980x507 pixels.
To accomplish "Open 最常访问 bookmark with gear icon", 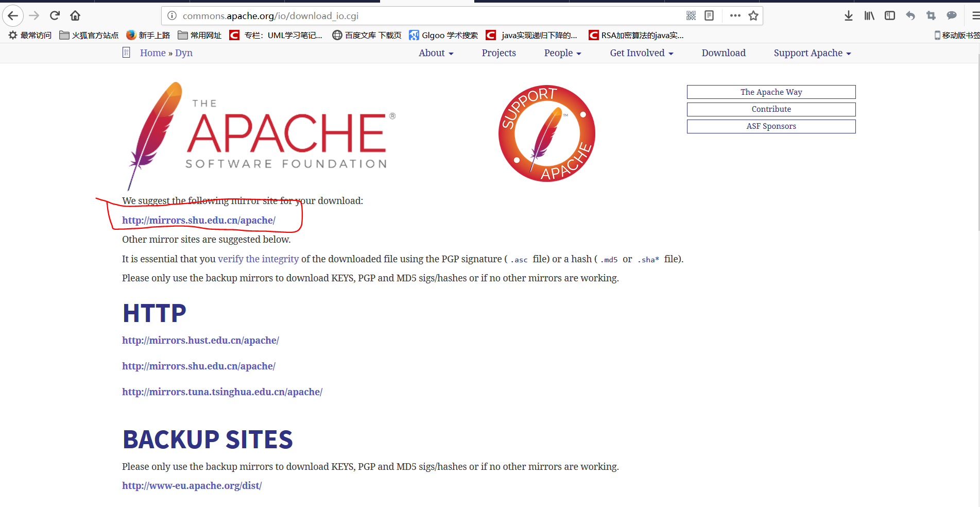I will pos(30,35).
